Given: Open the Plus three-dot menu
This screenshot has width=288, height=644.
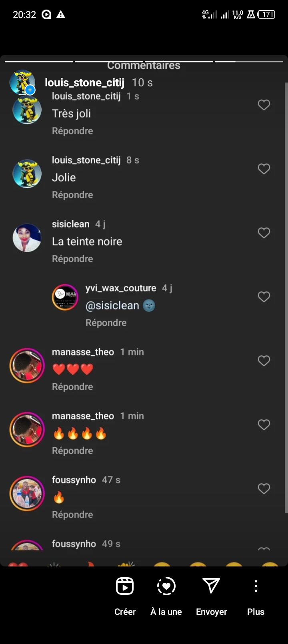Looking at the screenshot, I should tap(256, 586).
